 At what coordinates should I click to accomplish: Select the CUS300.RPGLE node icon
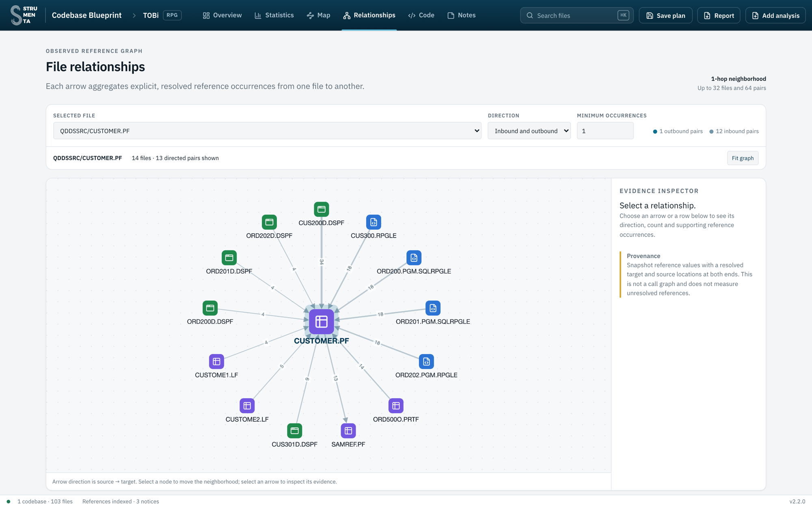pyautogui.click(x=374, y=222)
